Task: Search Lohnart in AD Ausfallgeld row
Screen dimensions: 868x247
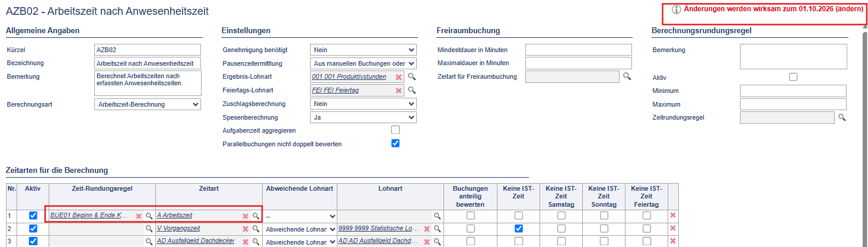Action: (x=438, y=242)
